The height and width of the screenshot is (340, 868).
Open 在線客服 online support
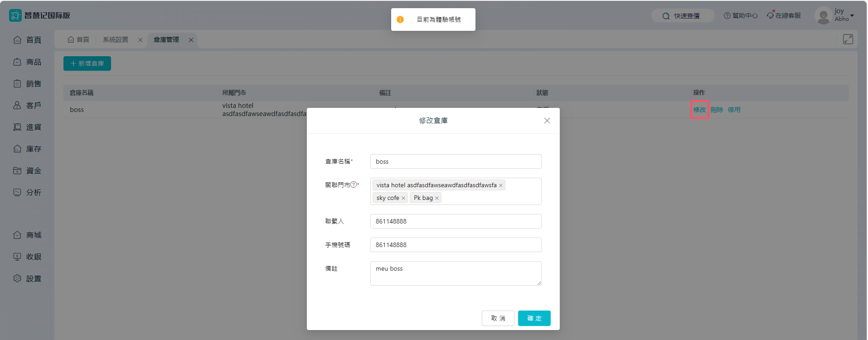(784, 15)
